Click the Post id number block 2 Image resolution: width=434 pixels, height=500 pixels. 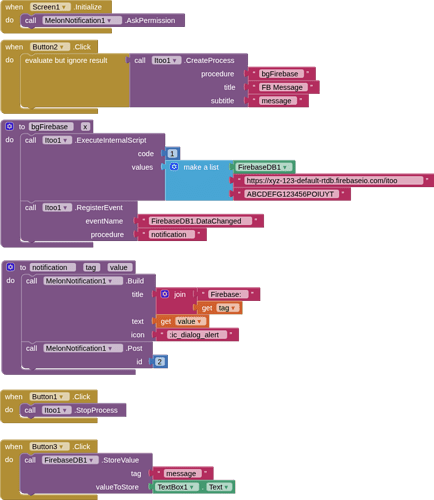(x=160, y=362)
